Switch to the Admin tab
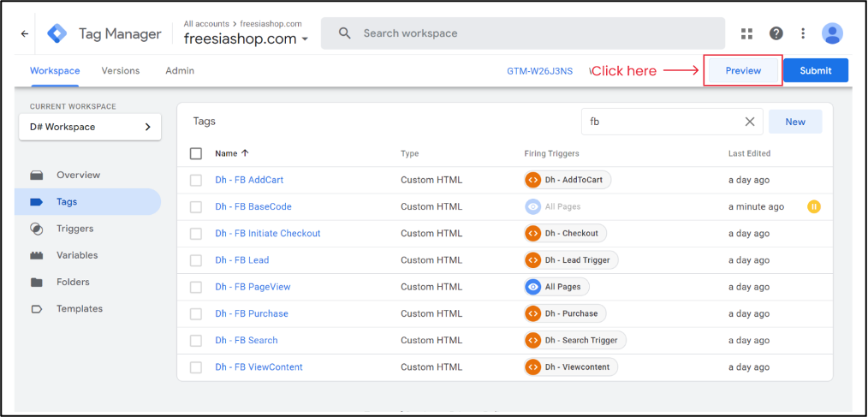The image size is (868, 417). coord(180,71)
